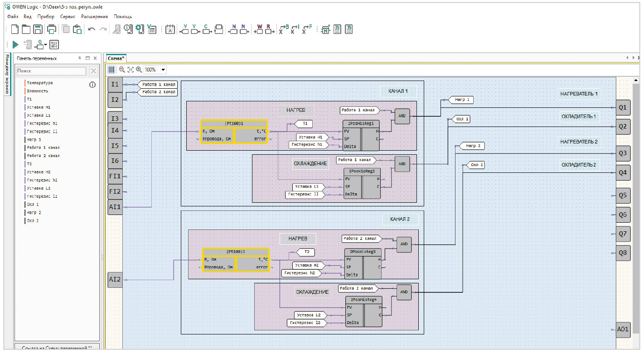
Task: Click the zoom in magnifier icon
Action: (139, 70)
